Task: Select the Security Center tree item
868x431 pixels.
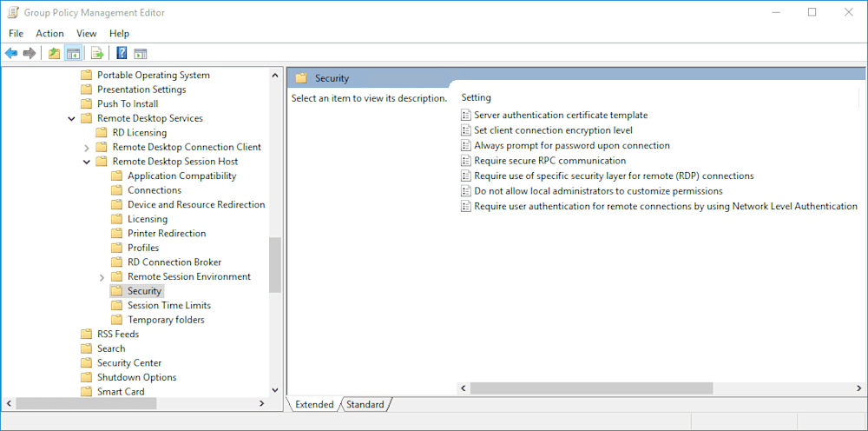Action: (x=129, y=363)
